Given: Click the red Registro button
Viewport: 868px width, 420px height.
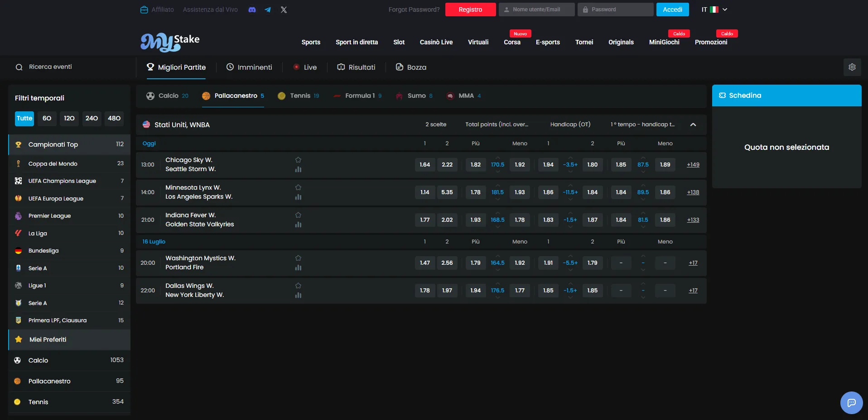Looking at the screenshot, I should pyautogui.click(x=470, y=10).
